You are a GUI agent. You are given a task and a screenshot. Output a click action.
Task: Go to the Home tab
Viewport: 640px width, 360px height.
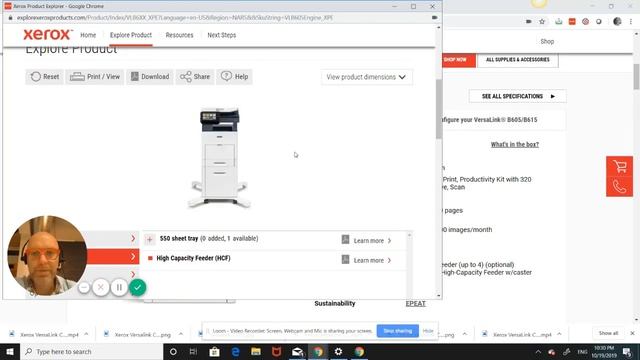click(x=88, y=35)
